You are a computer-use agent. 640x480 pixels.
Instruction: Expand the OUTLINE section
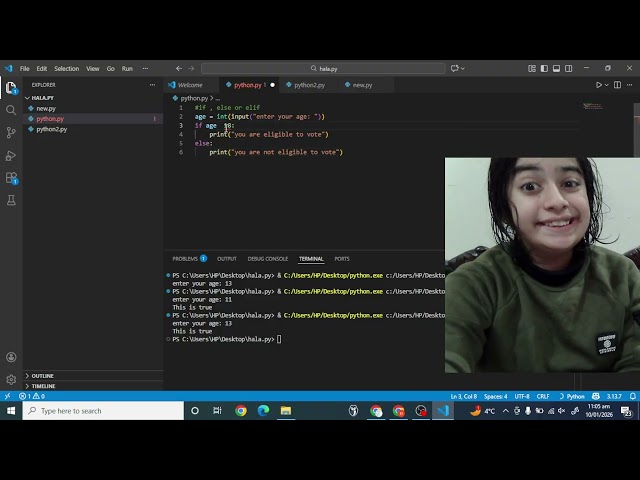pyautogui.click(x=93, y=376)
